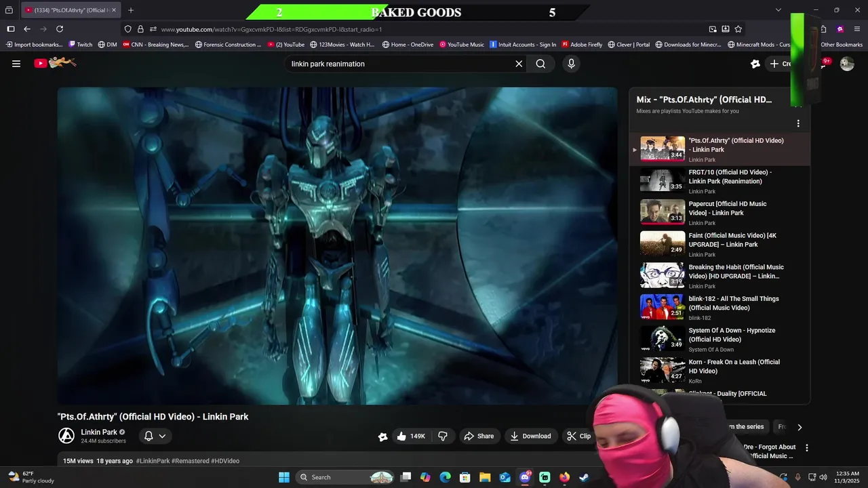The height and width of the screenshot is (488, 868).
Task: Show next suggestion chips with right arrow
Action: tap(800, 427)
